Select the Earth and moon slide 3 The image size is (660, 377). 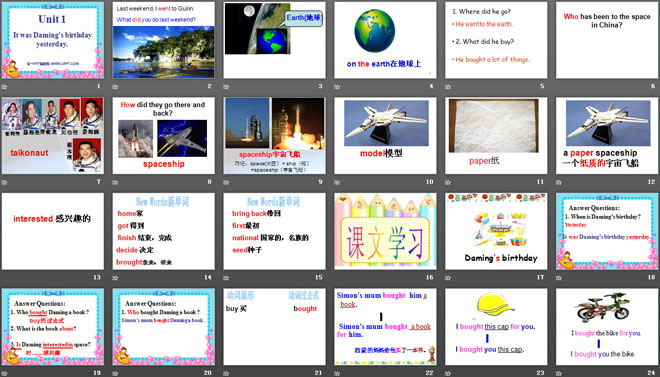[274, 40]
